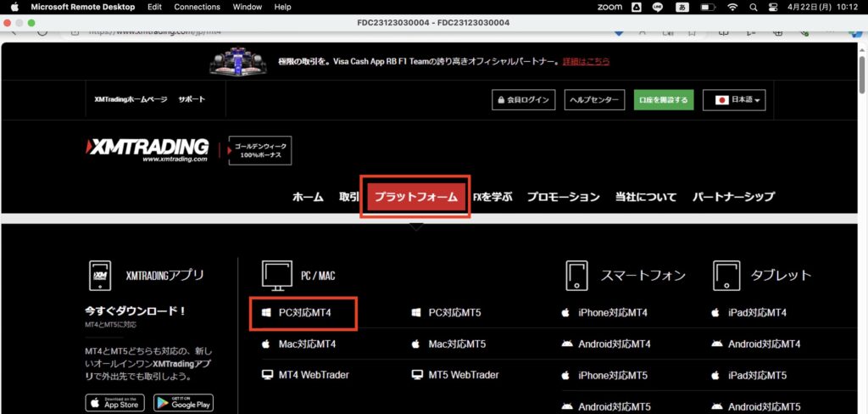Image resolution: width=868 pixels, height=414 pixels.
Task: Open the Control Center icon
Action: (773, 7)
